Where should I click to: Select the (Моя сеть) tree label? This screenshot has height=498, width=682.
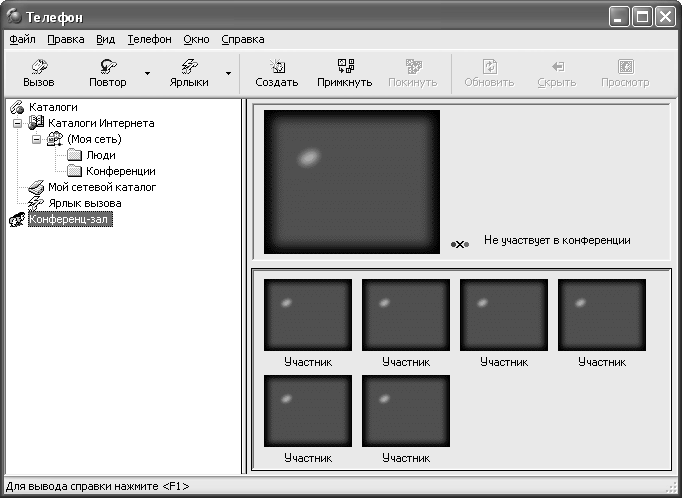click(x=94, y=139)
